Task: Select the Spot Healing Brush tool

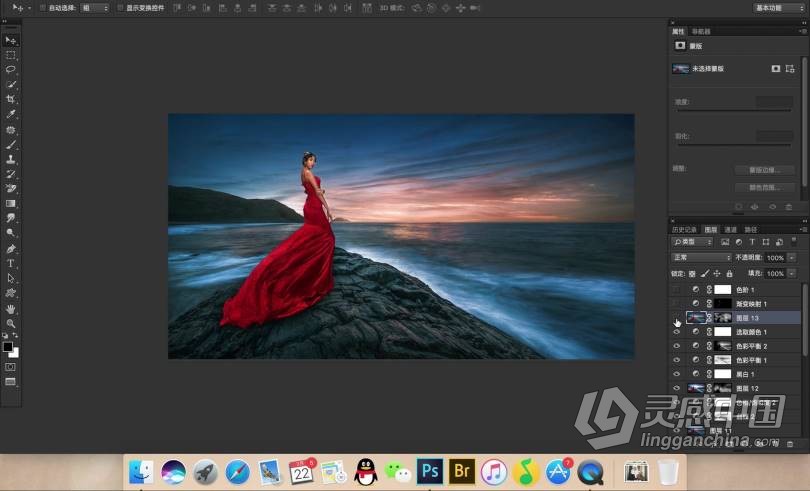Action: (x=10, y=130)
